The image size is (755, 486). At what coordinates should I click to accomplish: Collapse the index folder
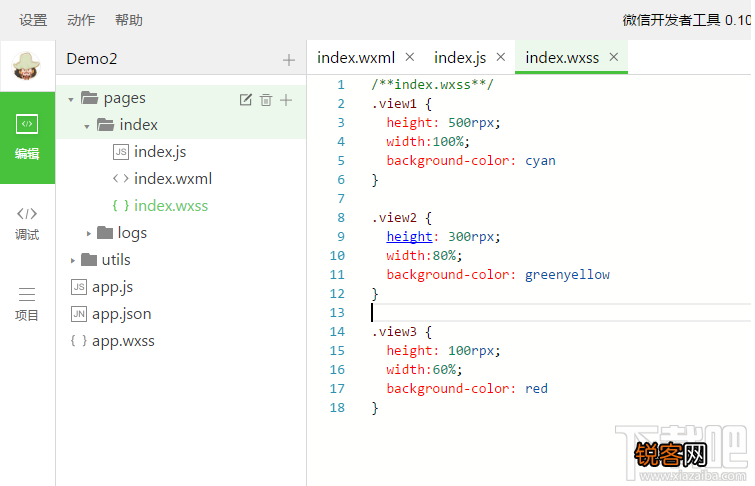pyautogui.click(x=87, y=126)
